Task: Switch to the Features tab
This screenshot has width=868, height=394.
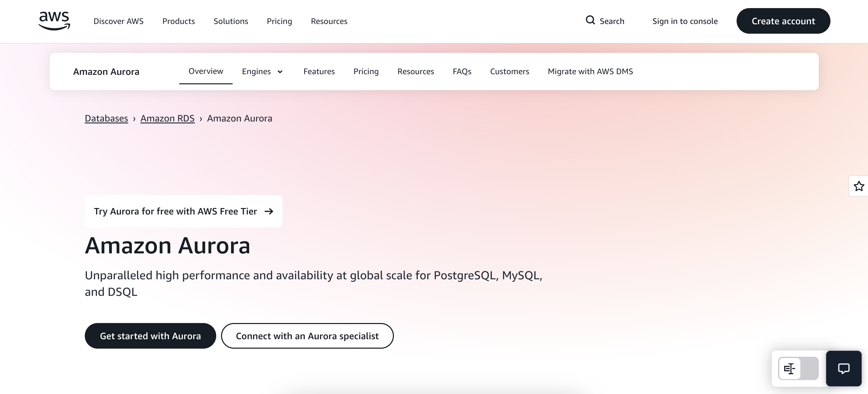Action: [319, 72]
